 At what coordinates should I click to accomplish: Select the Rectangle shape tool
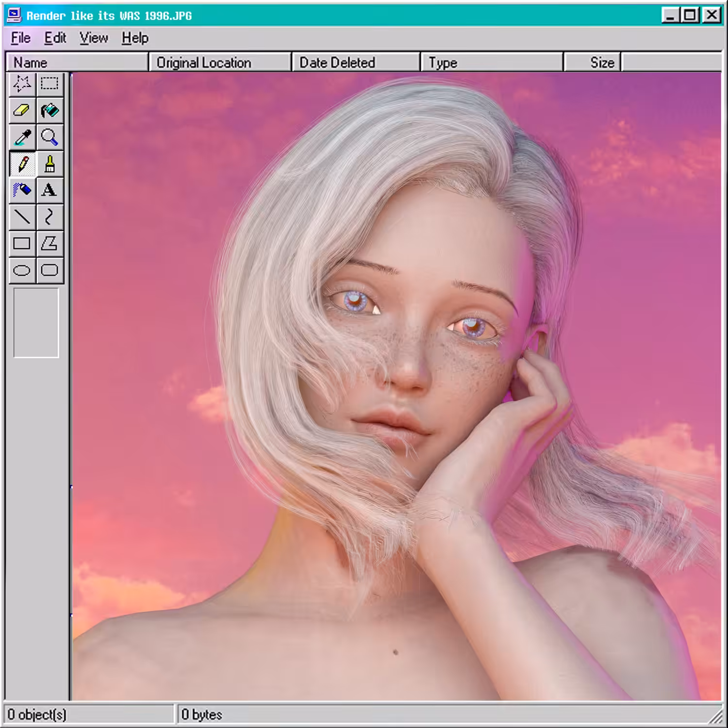point(22,244)
